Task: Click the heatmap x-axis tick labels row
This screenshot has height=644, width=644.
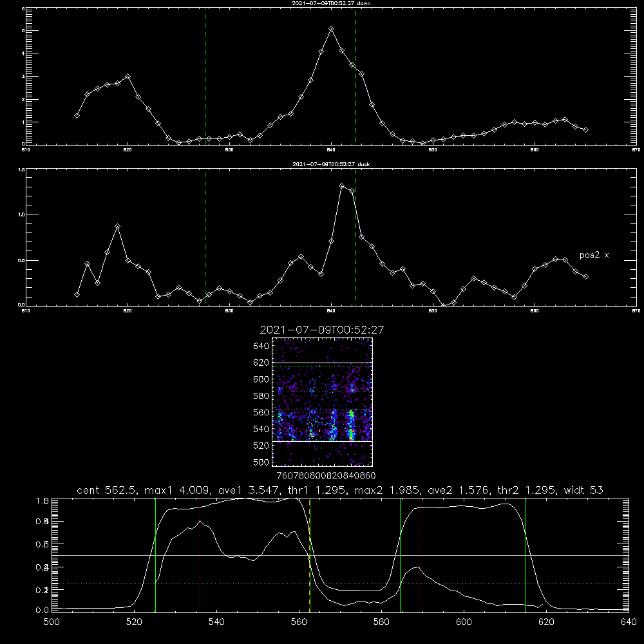Action: [326, 476]
